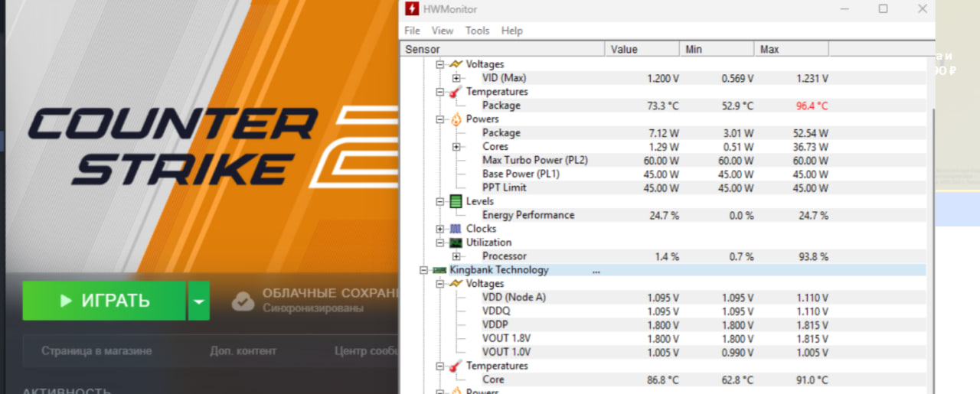Click the Value column header
This screenshot has width=980, height=394.
tap(642, 49)
